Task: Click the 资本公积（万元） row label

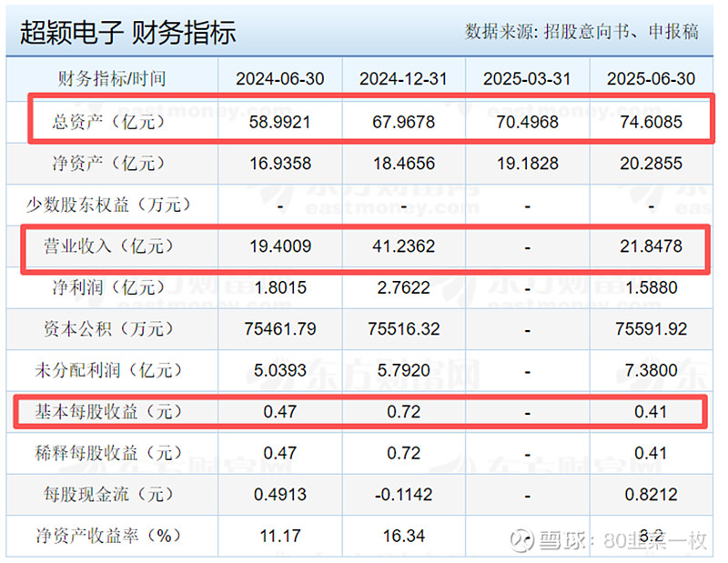Action: [x=108, y=328]
